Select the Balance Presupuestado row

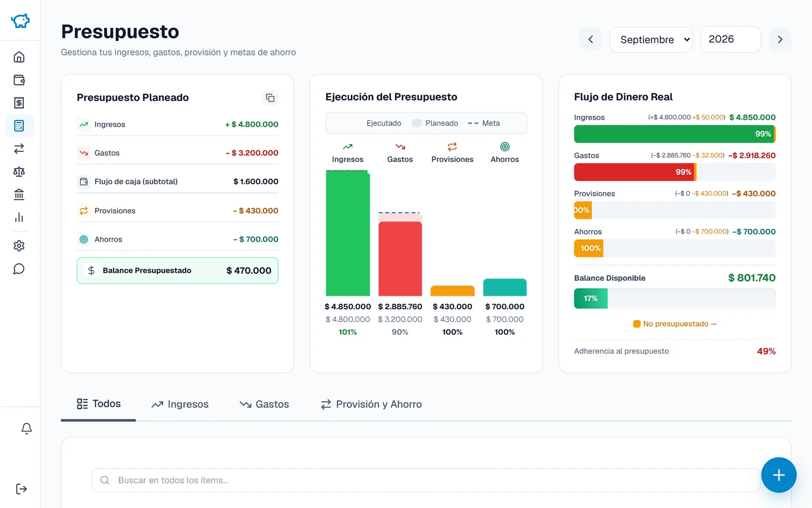(x=178, y=271)
